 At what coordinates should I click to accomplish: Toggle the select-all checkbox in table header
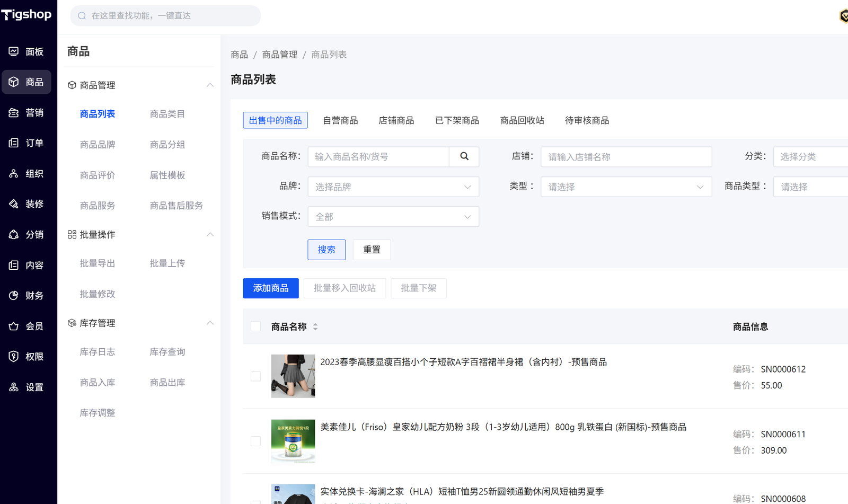(x=255, y=326)
